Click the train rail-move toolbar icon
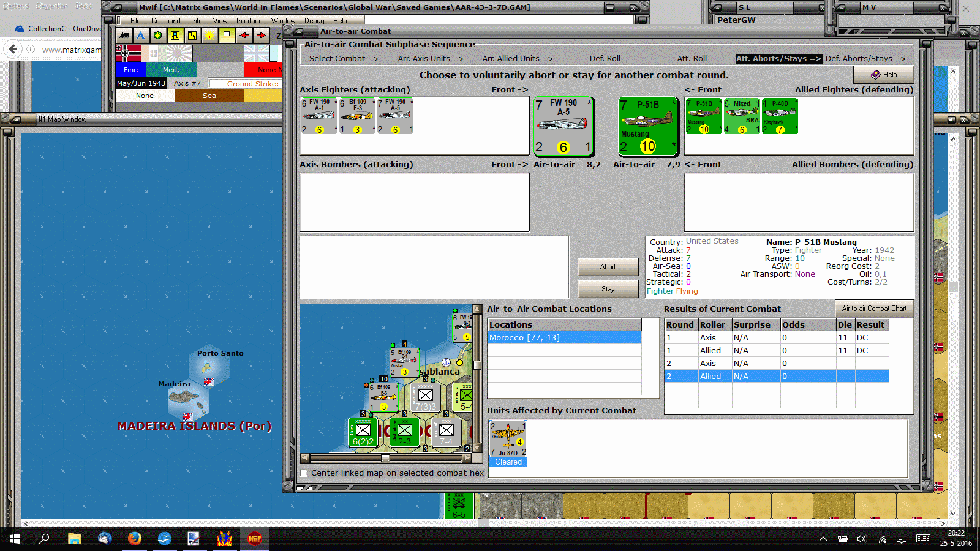This screenshot has height=551, width=980. pyautogui.click(x=124, y=36)
